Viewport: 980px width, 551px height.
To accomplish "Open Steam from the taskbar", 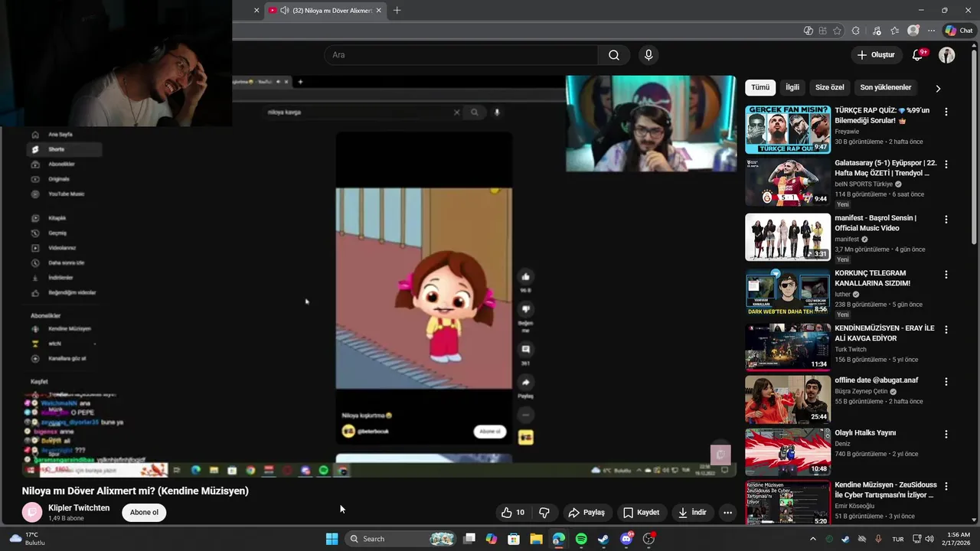I will [603, 539].
